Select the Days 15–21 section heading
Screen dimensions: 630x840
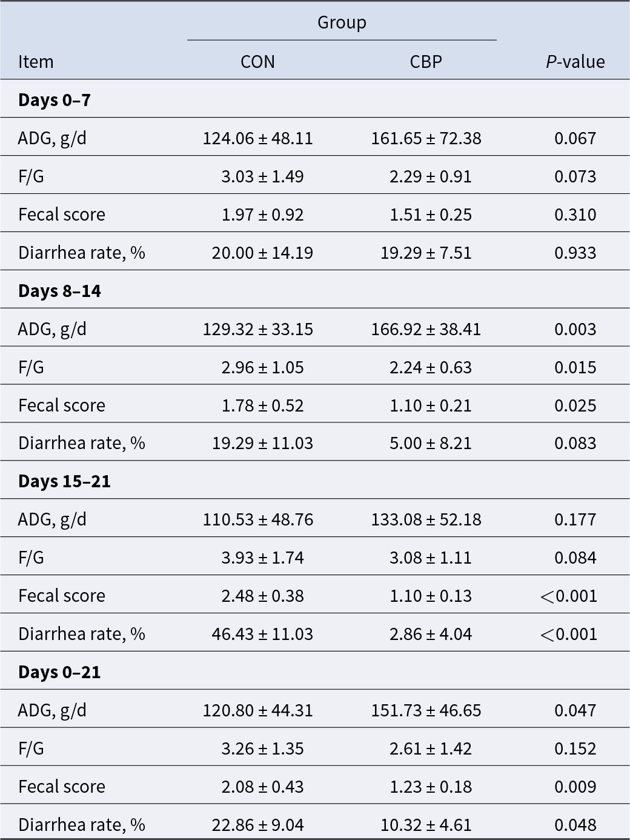[64, 481]
